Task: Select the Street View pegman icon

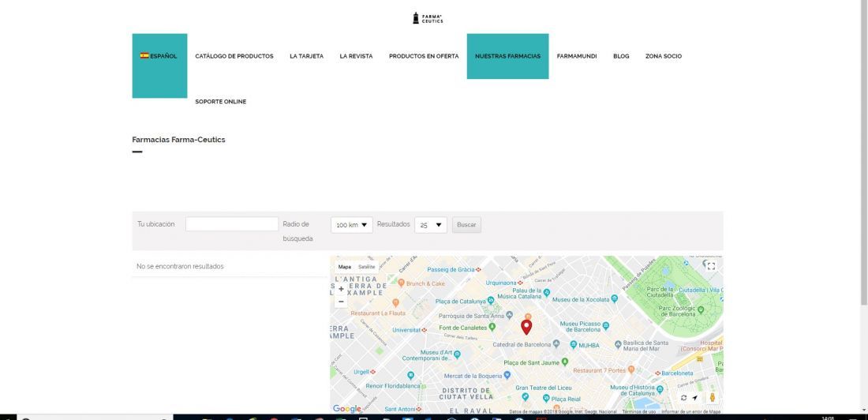Action: point(713,397)
